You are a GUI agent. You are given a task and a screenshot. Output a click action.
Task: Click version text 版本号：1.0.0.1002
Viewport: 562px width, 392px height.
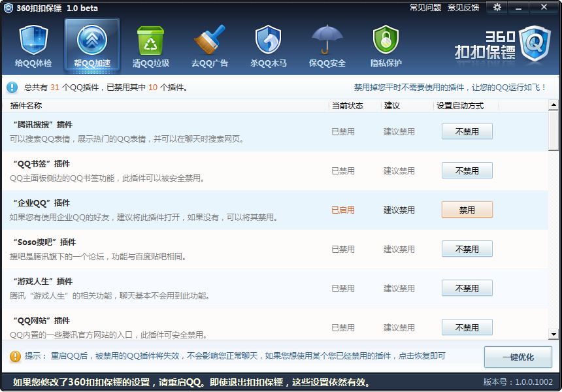[518, 382]
